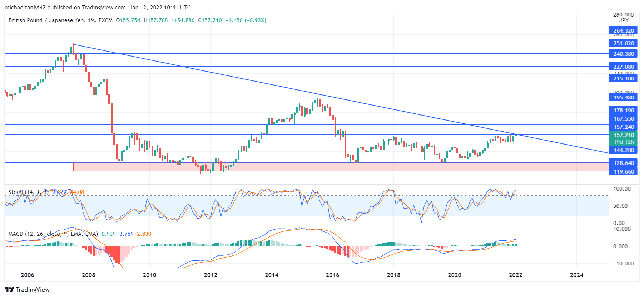
Task: Select the 167.550 price level label
Action: point(623,119)
